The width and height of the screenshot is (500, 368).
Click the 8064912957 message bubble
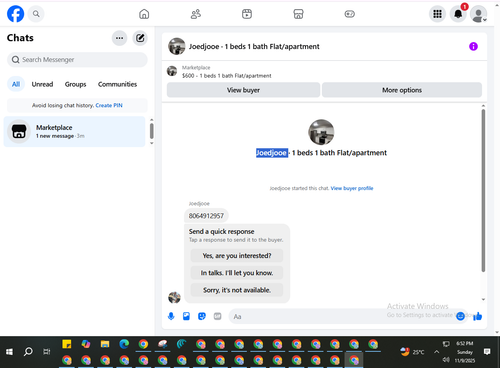click(x=206, y=216)
